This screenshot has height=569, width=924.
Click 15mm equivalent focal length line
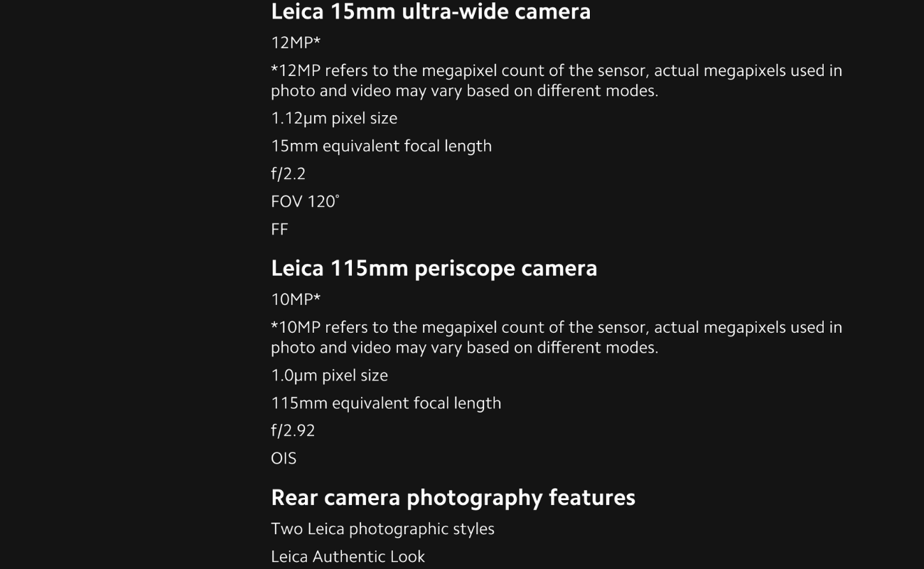[x=381, y=146]
